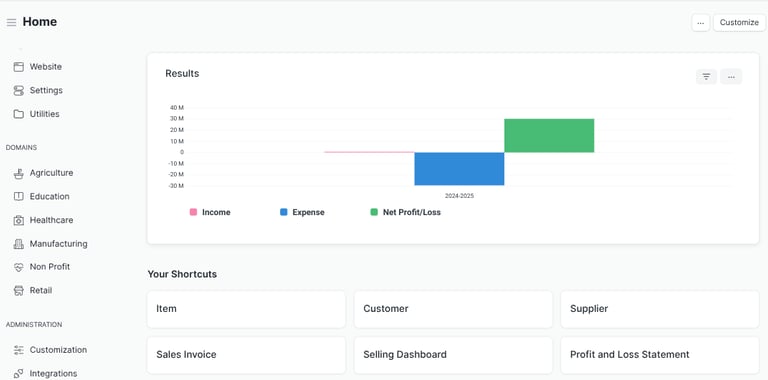The image size is (768, 380).
Task: Open the Sales Invoice shortcut card
Action: 246,355
